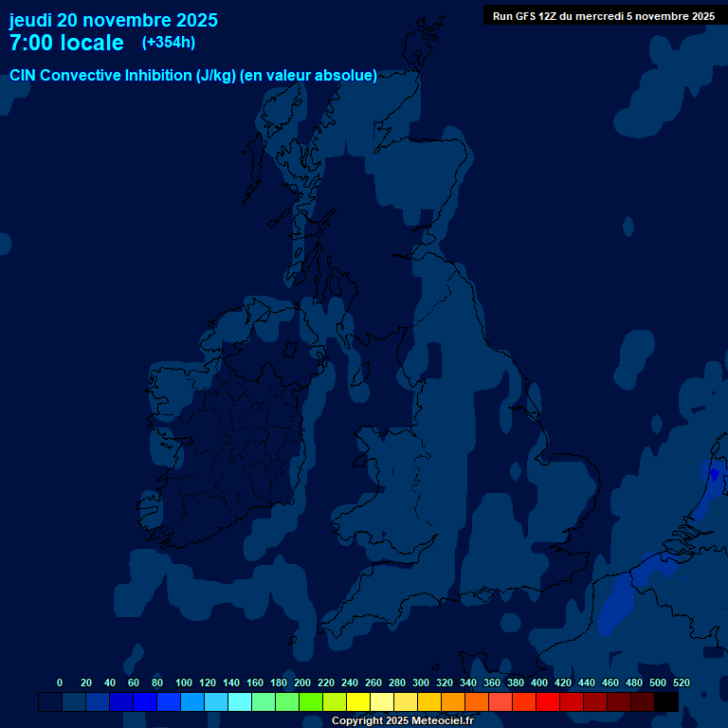Select the black swatch between 500 and 520
Image resolution: width=728 pixels, height=728 pixels.
pos(665,702)
